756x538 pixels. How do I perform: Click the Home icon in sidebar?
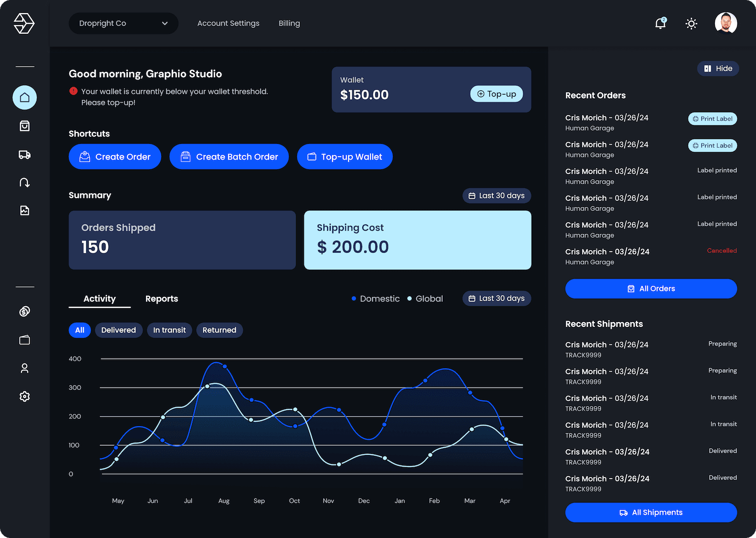click(x=25, y=98)
